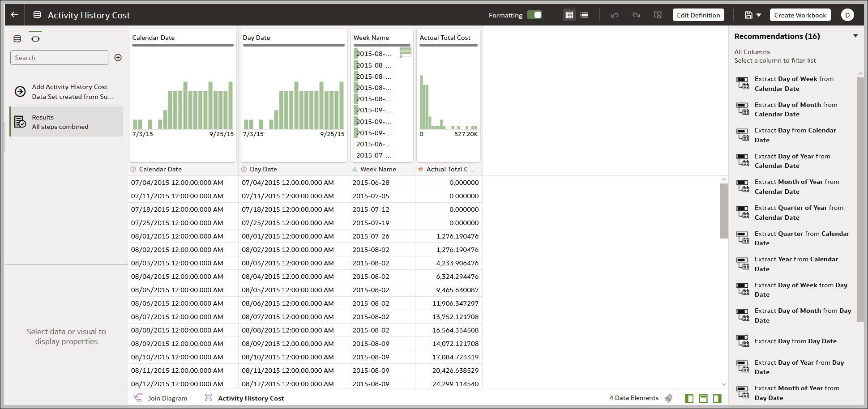Click the Redo arrow icon
868x409 pixels.
click(x=636, y=15)
